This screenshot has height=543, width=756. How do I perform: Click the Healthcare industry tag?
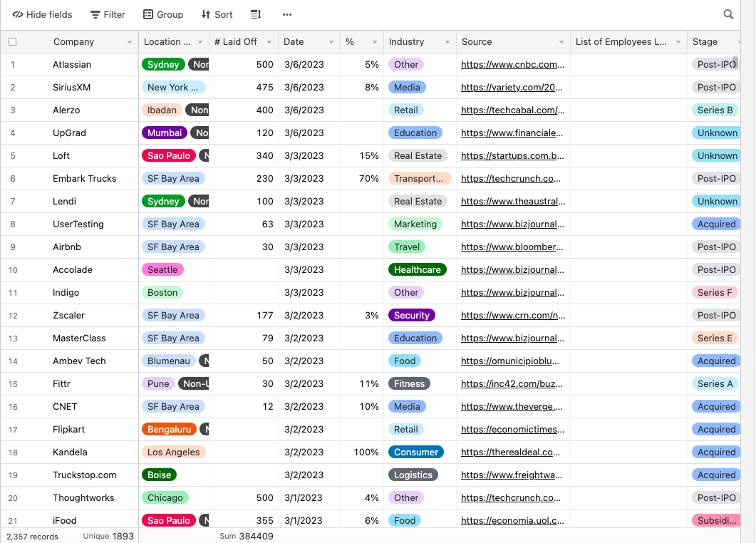pos(417,270)
